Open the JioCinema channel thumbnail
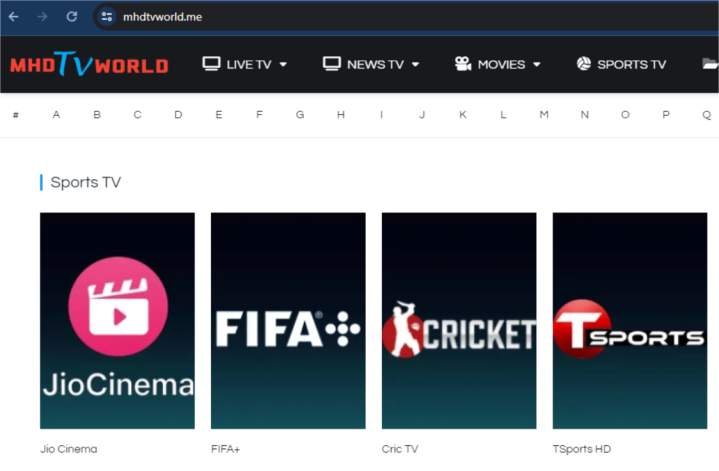This screenshot has width=719, height=471. point(117,321)
